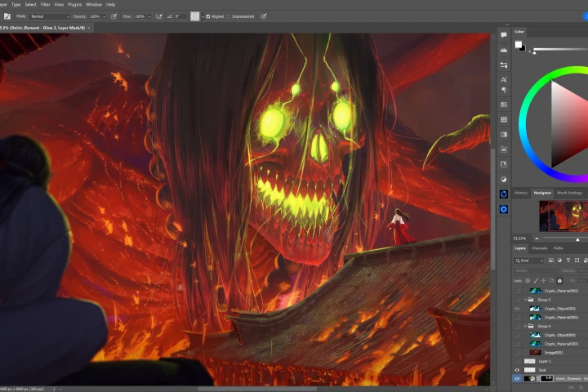Open the Plugins menu

click(74, 5)
